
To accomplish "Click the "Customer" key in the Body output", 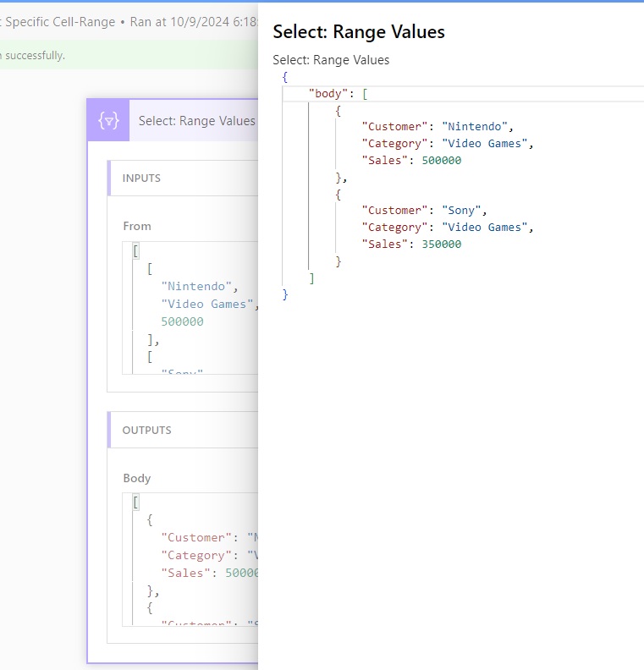I will click(x=196, y=537).
